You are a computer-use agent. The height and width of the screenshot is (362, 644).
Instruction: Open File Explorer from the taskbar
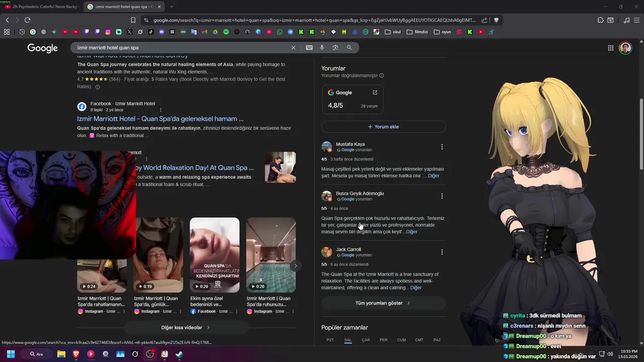click(x=61, y=354)
